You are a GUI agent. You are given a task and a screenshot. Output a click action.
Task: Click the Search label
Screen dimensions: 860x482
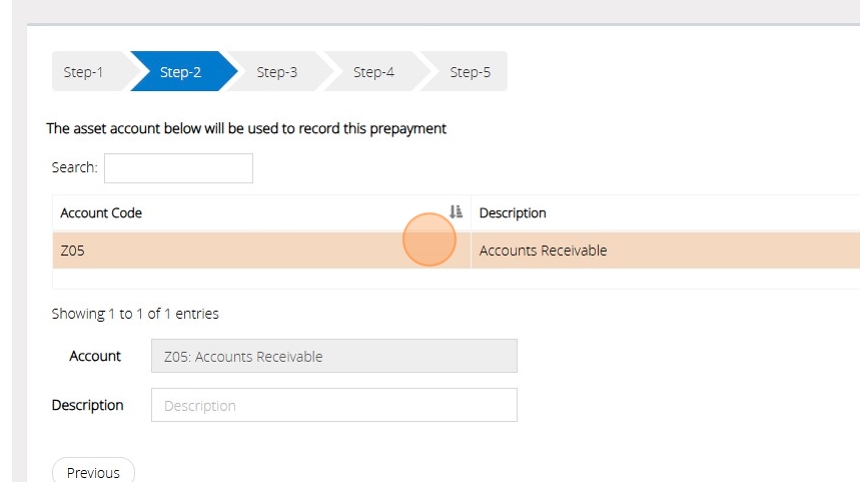(75, 168)
